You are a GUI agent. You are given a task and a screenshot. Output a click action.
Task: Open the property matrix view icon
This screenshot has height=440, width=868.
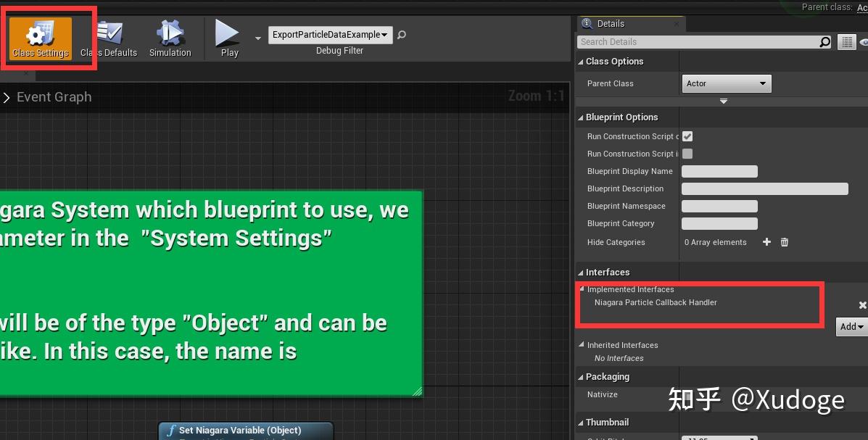pos(846,41)
